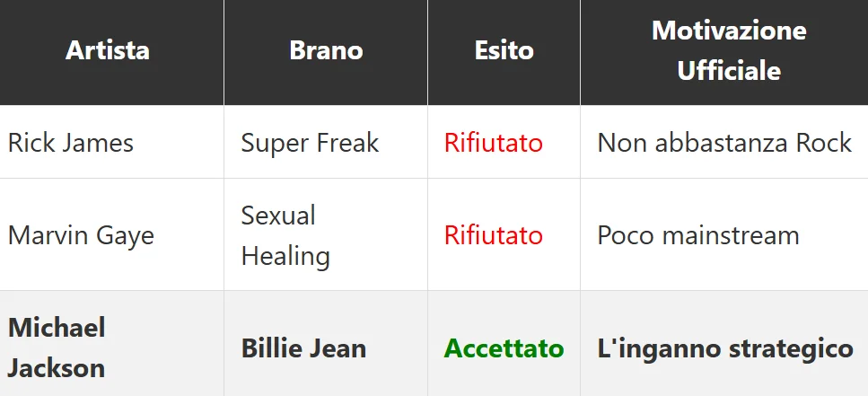Screen dimensions: 868x396
Task: Click the word Ufficiale in the header
Action: (x=728, y=71)
